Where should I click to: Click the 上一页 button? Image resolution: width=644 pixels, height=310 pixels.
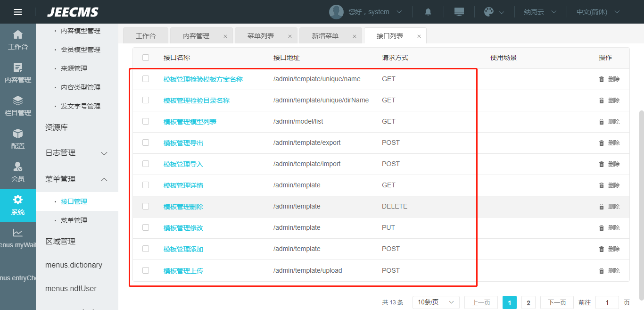pyautogui.click(x=481, y=302)
